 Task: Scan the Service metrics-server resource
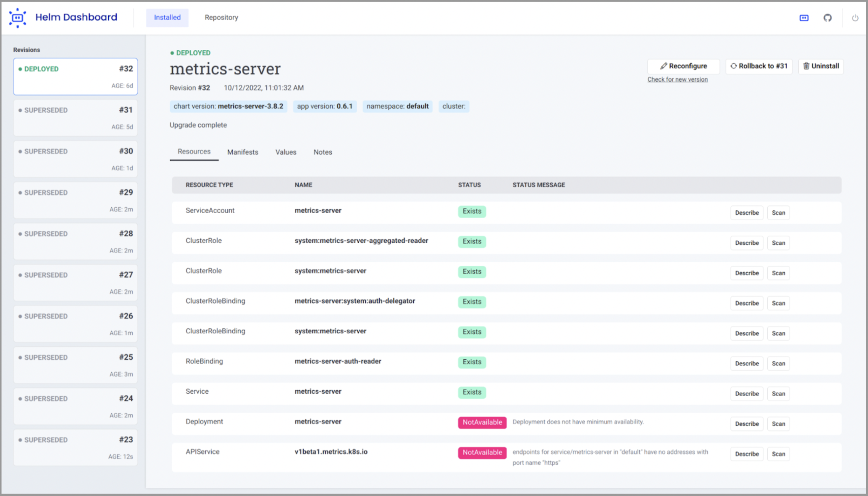[778, 393]
